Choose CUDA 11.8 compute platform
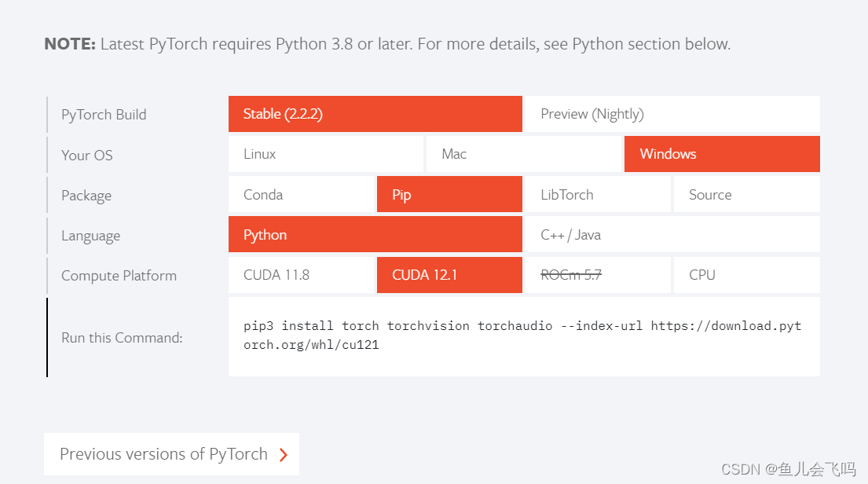This screenshot has height=484, width=868. (301, 275)
